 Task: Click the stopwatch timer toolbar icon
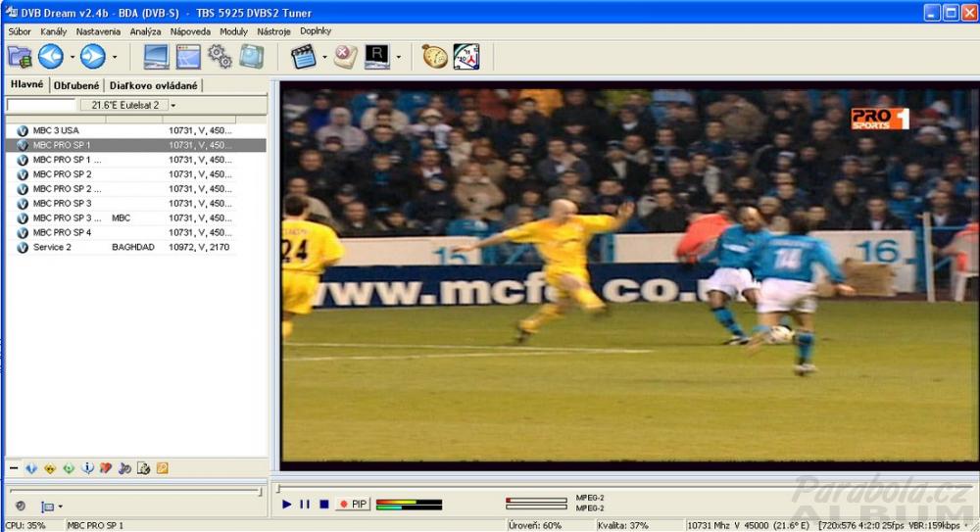click(434, 57)
